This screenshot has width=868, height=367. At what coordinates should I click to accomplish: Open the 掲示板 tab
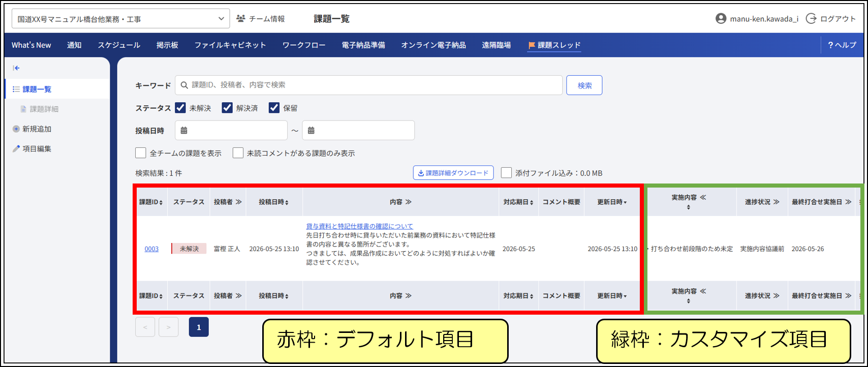click(x=167, y=45)
